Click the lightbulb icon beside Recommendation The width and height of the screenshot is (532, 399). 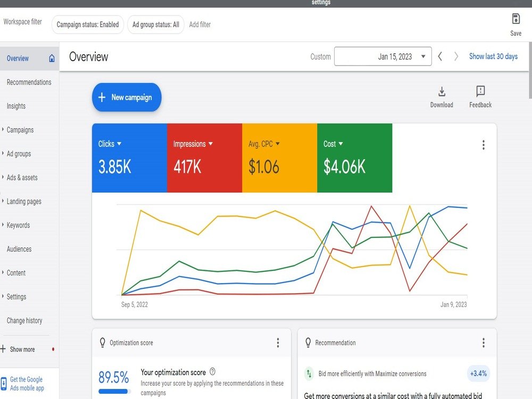(308, 342)
